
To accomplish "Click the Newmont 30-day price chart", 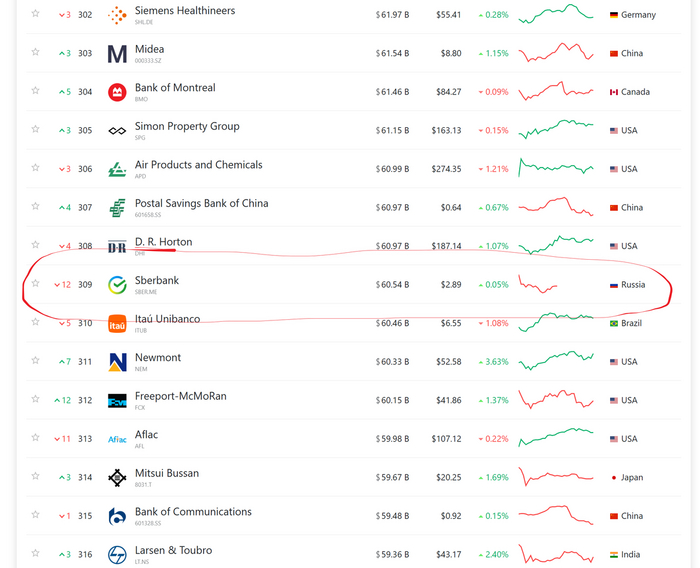I will point(555,361).
